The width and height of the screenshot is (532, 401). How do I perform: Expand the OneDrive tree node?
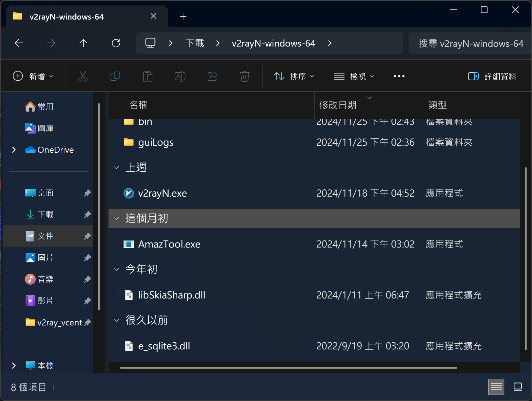coord(14,150)
